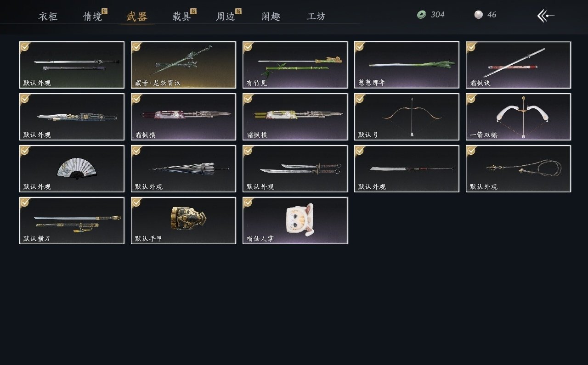Switch to the 工坊 tab
Screen dimensions: 588x365
316,17
